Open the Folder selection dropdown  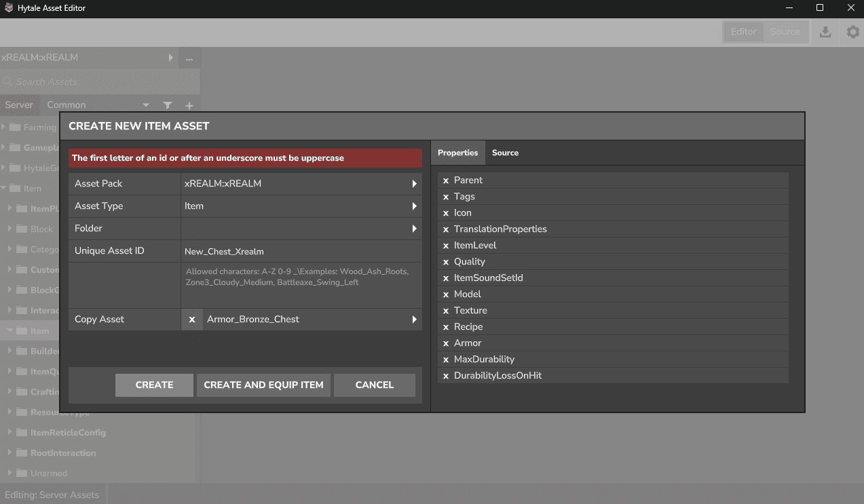point(414,229)
